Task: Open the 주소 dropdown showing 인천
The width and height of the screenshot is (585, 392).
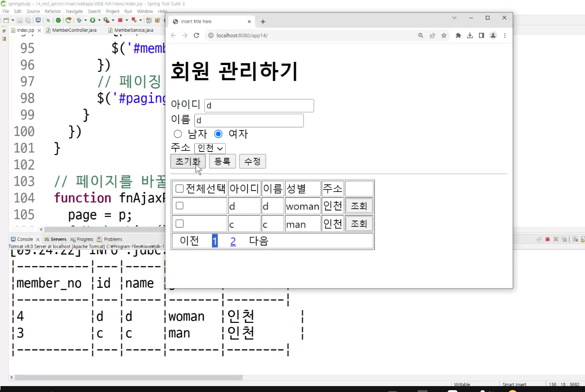Action: coord(210,148)
